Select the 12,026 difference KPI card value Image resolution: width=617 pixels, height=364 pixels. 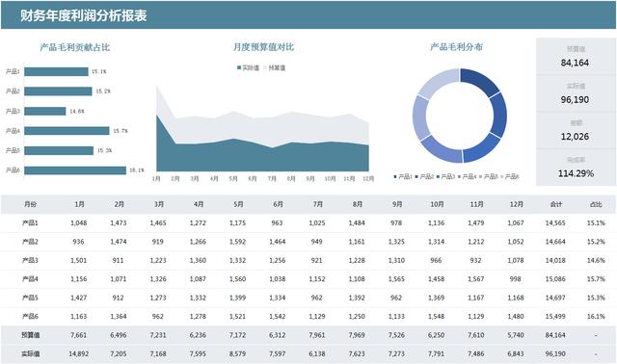[x=575, y=137]
